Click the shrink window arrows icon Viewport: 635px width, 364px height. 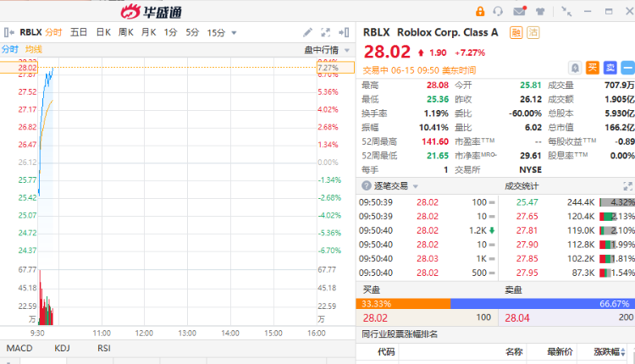[566, 11]
